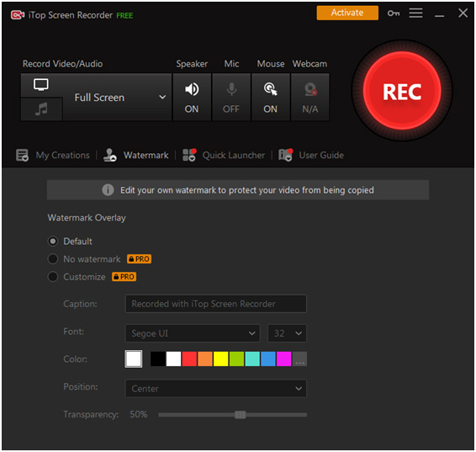Viewport: 476px width, 452px height.
Task: Click the User Guide book icon
Action: pos(286,155)
